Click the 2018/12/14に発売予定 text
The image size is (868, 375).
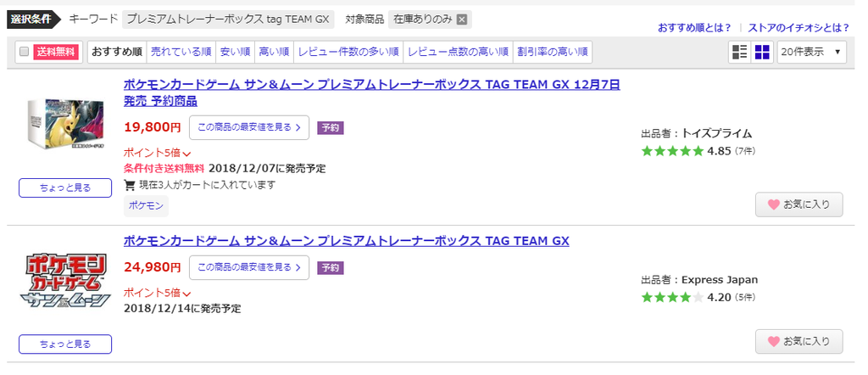183,309
